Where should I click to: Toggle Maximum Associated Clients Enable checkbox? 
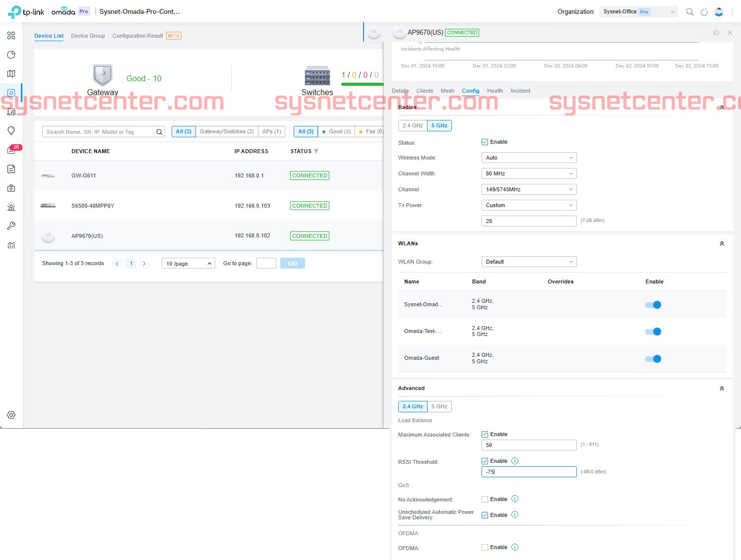[485, 434]
